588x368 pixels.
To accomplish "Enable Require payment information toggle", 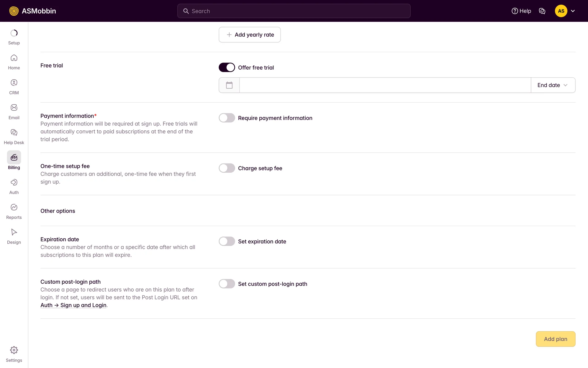I will point(227,118).
